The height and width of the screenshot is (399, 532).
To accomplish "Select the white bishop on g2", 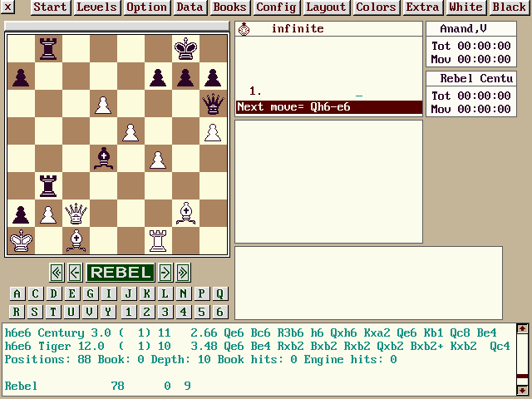I will [185, 214].
